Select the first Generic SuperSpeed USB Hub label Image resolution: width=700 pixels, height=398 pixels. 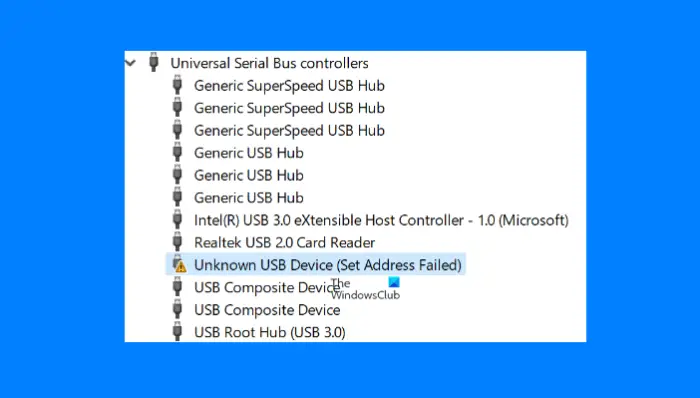[289, 86]
